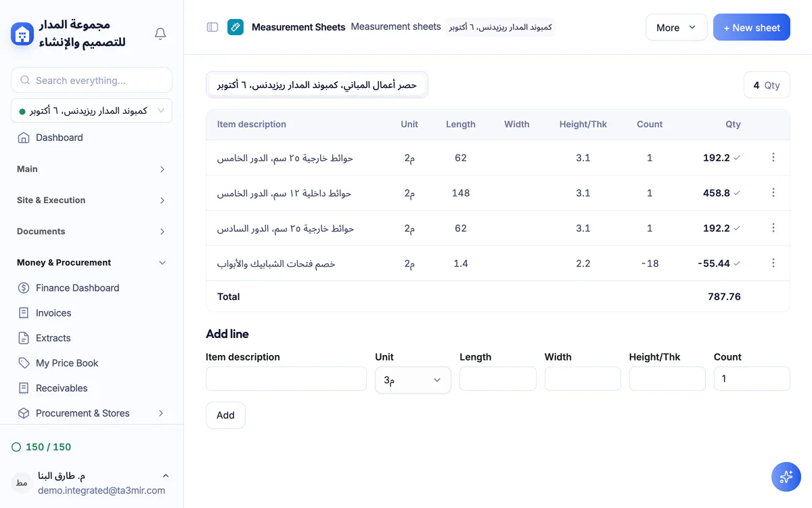Viewport: 812px width, 508px height.
Task: Open the Unit dropdown showing م3
Action: (x=413, y=380)
